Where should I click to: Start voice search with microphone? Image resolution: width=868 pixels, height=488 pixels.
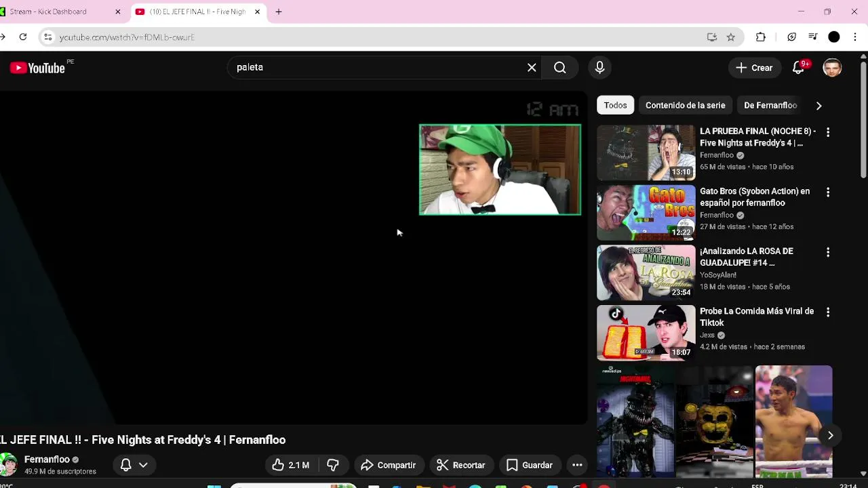pyautogui.click(x=599, y=68)
